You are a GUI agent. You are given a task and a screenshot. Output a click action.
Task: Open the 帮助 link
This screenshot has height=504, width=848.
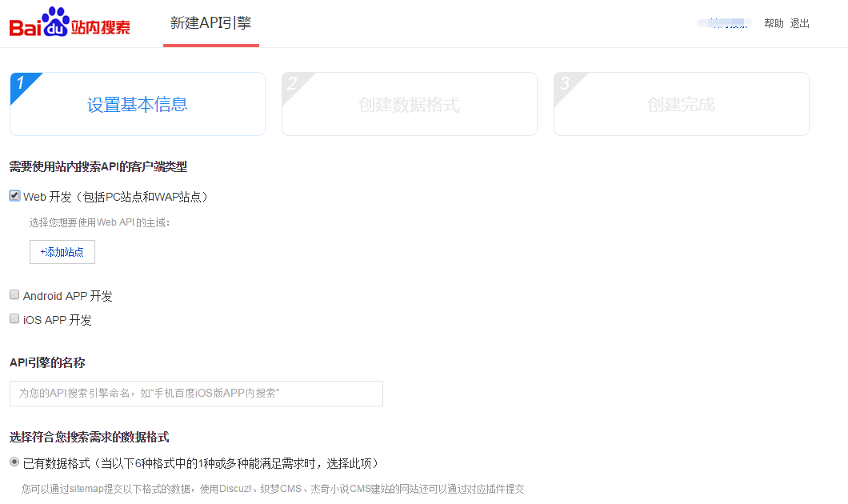coord(774,23)
